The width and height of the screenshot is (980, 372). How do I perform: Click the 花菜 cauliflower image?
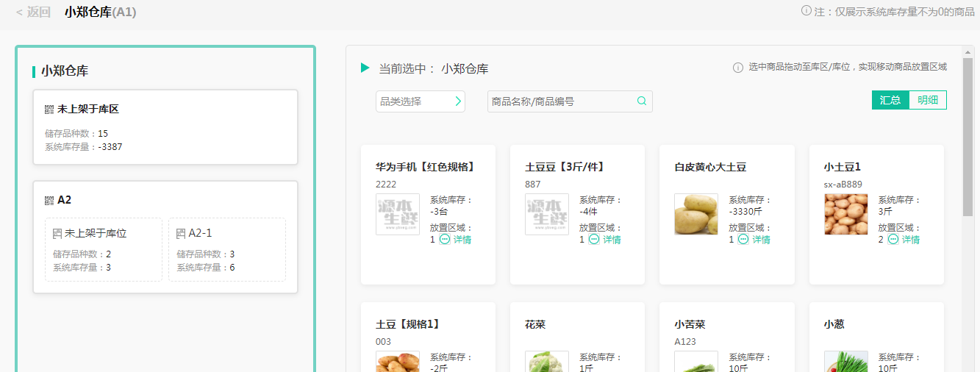pyautogui.click(x=547, y=362)
